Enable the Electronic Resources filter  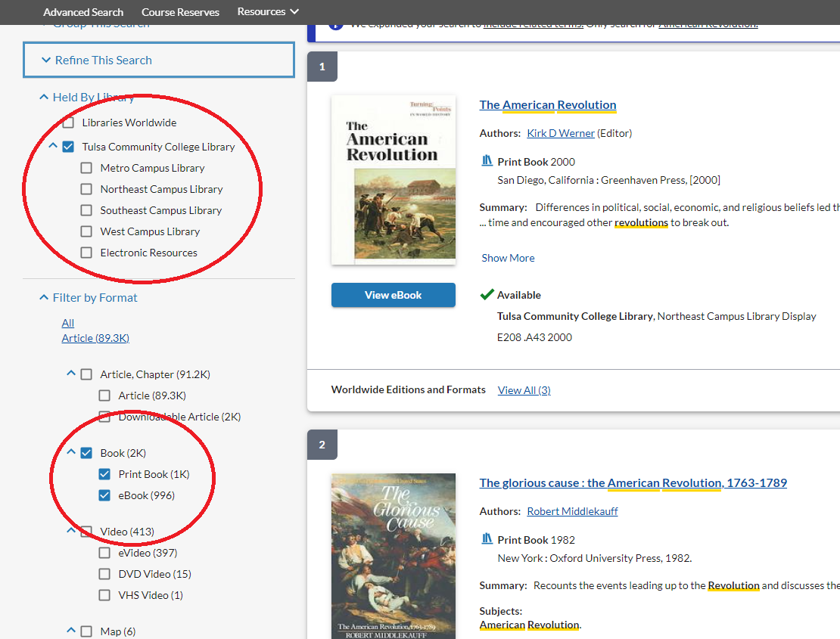click(86, 252)
